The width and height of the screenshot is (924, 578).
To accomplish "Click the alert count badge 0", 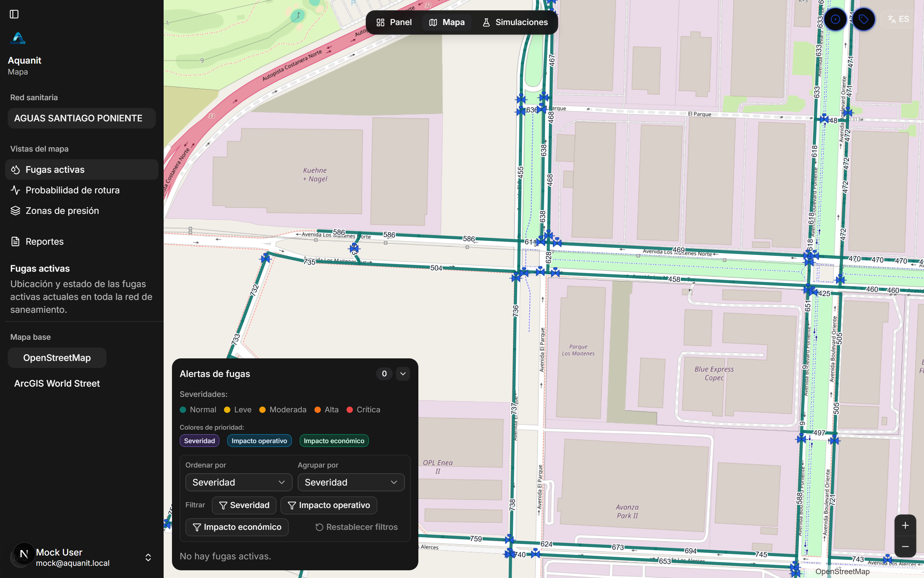I will point(384,373).
